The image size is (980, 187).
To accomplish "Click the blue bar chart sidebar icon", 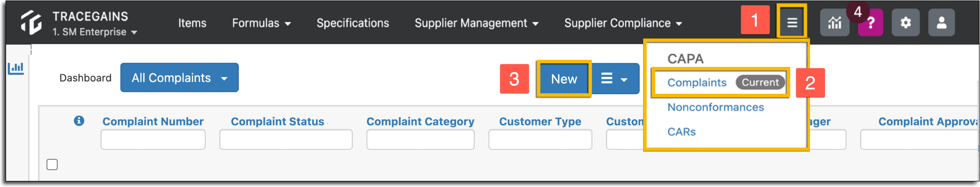I will 16,69.
